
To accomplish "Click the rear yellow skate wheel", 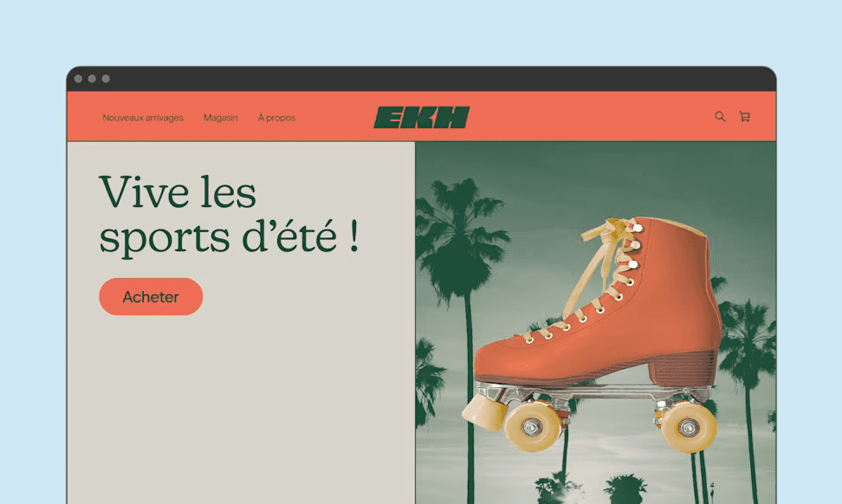I will click(689, 427).
